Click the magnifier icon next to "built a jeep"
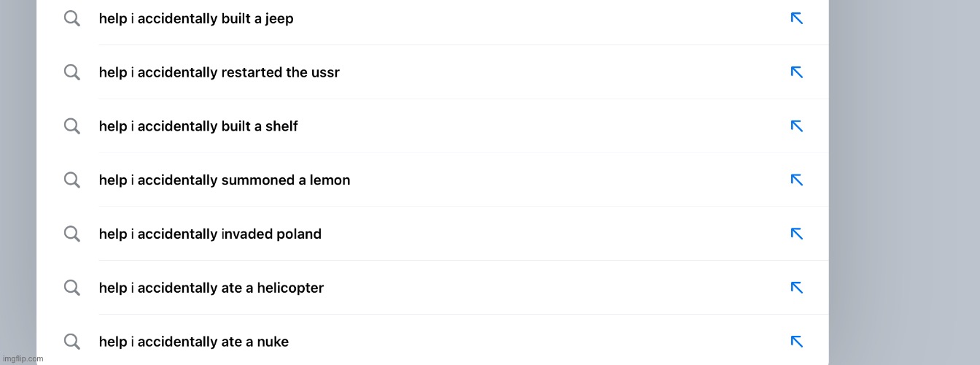The width and height of the screenshot is (980, 365). coord(71,18)
